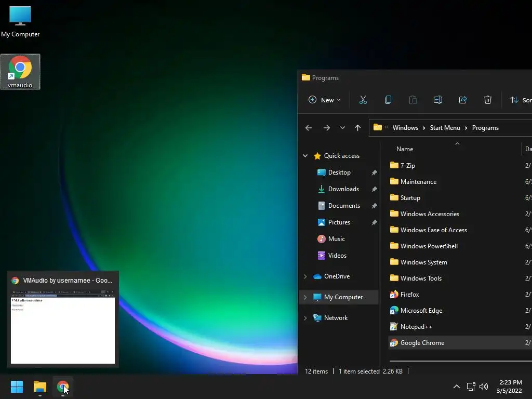The image size is (532, 399).
Task: Open the New item dropdown
Action: tap(324, 100)
